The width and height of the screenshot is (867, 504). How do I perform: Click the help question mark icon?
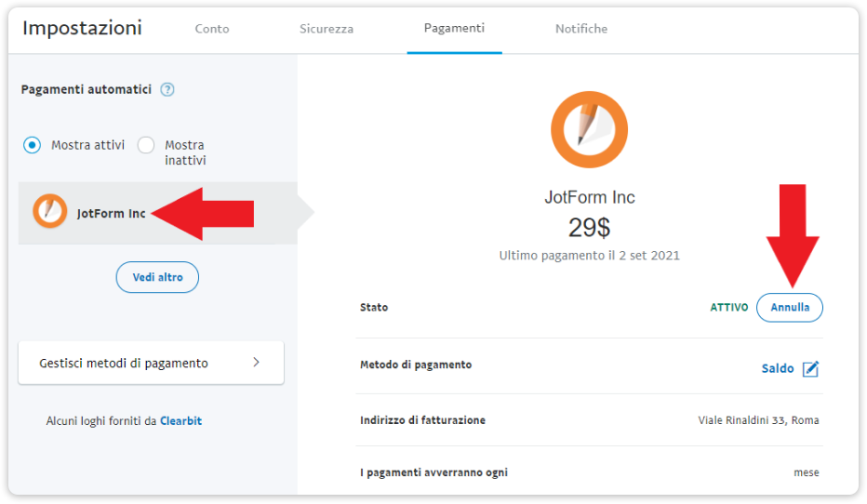click(167, 90)
